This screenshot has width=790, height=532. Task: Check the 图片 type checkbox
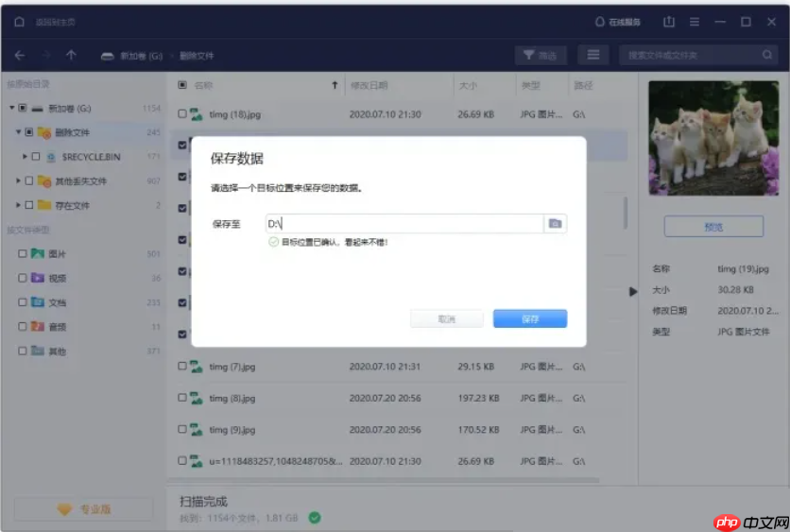click(x=22, y=253)
